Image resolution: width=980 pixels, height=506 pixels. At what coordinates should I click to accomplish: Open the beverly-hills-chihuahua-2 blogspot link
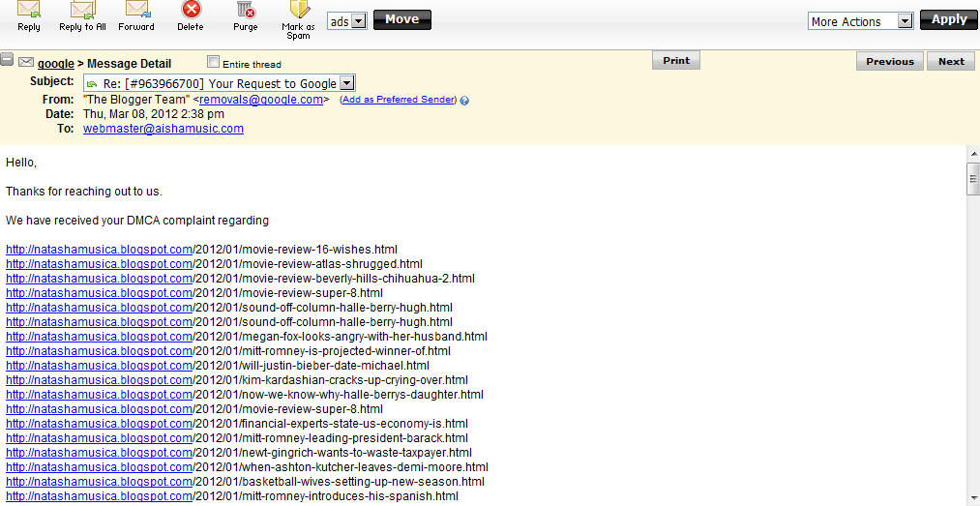pos(100,278)
